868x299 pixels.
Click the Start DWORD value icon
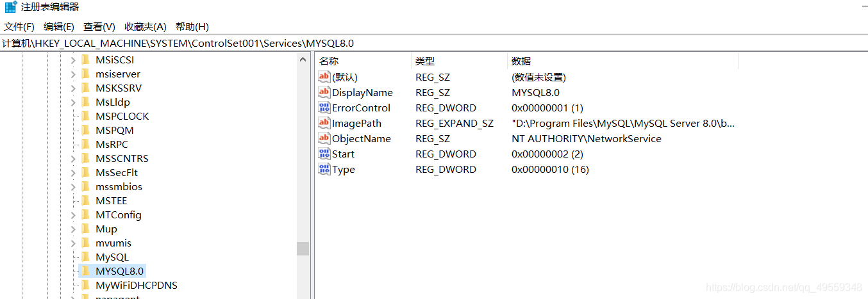(324, 154)
